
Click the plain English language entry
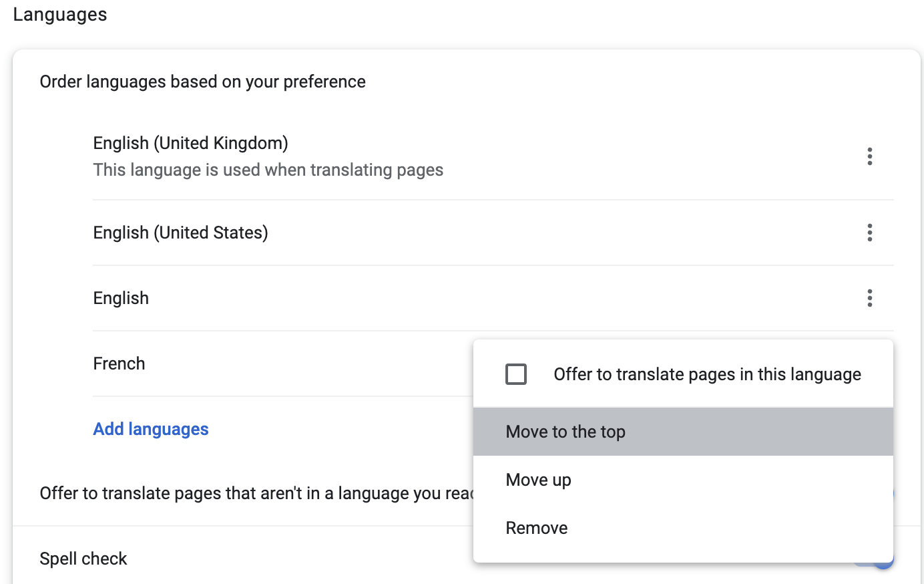click(x=121, y=298)
